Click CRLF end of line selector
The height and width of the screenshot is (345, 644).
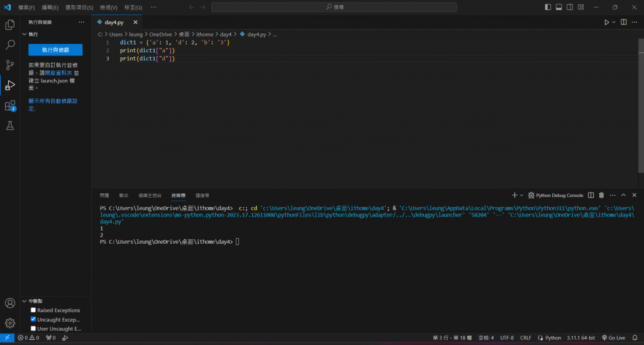point(526,337)
